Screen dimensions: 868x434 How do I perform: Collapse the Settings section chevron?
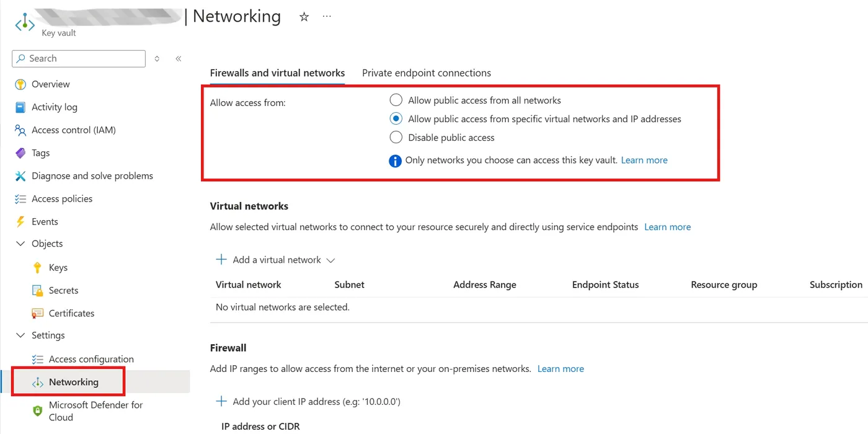[20, 335]
